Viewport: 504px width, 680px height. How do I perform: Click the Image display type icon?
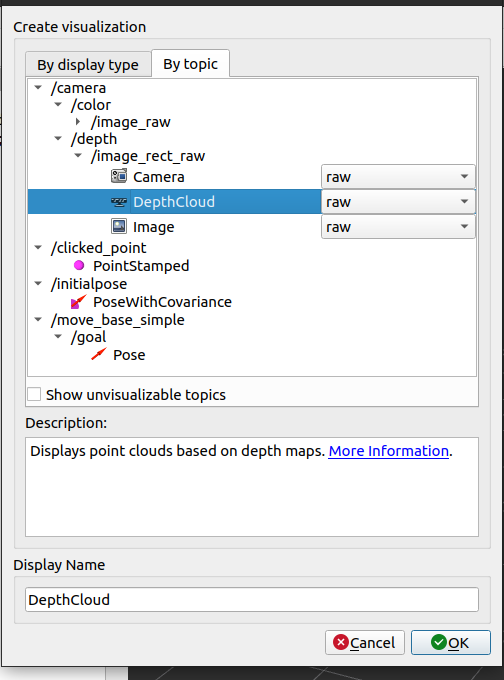[x=119, y=226]
